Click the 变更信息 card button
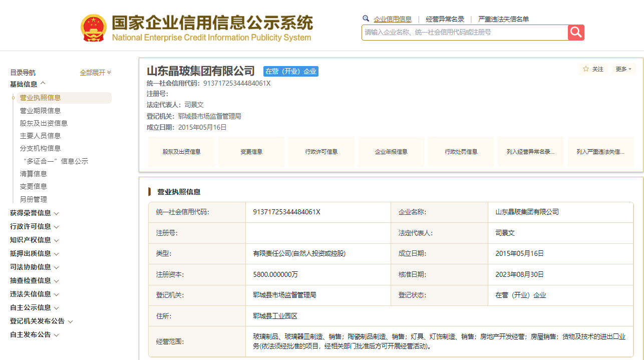The height and width of the screenshot is (360, 644). pyautogui.click(x=251, y=152)
